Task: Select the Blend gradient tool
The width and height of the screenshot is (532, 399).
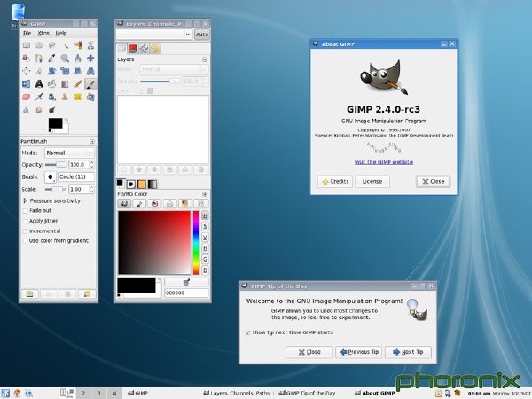Action: (65, 84)
